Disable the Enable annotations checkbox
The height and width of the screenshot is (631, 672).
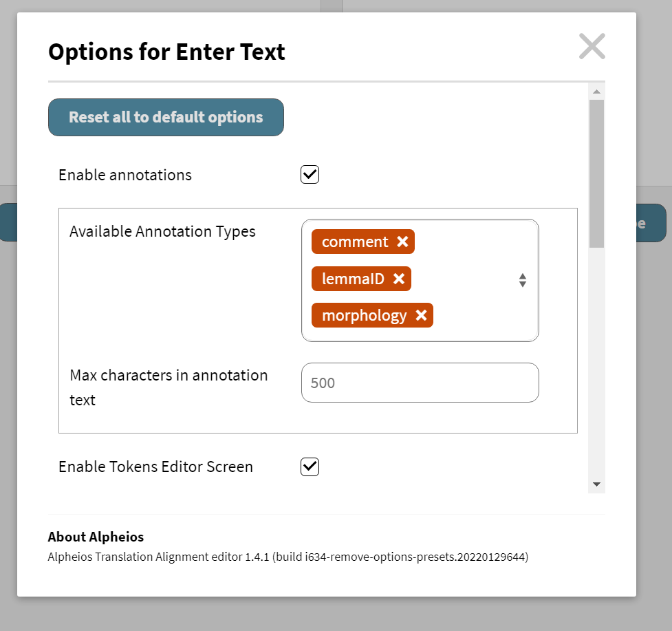310,174
